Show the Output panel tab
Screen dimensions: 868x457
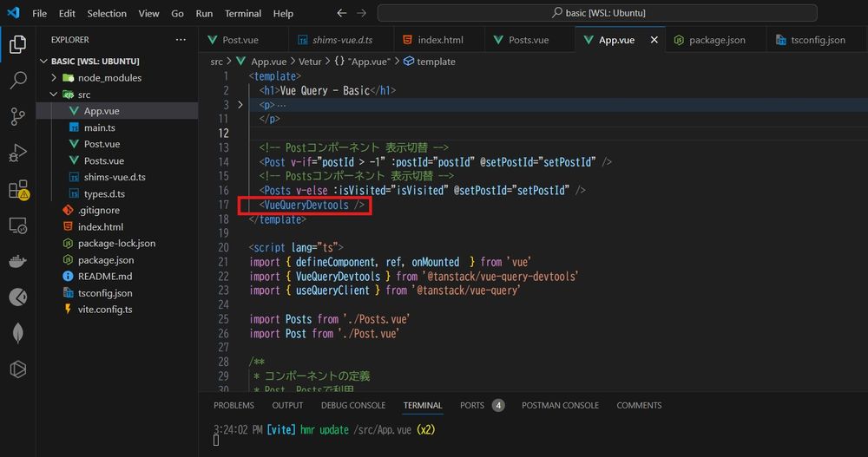[287, 406]
